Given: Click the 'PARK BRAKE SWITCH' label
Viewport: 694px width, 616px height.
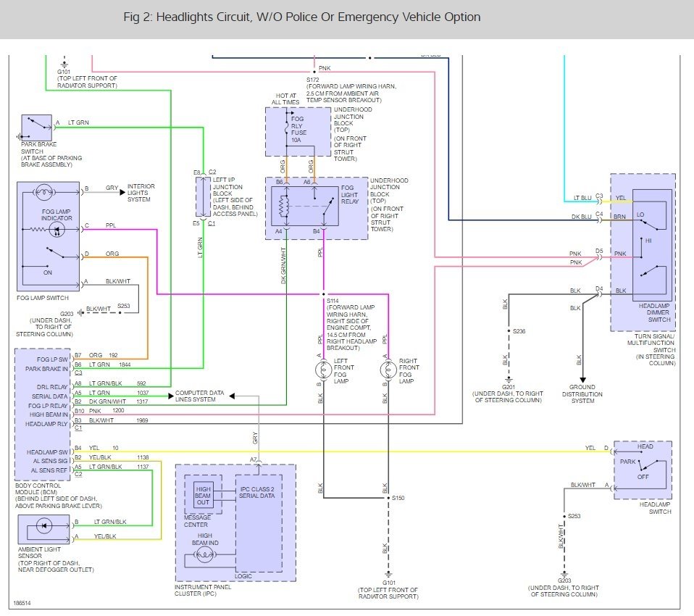Looking at the screenshot, I should 38,147.
